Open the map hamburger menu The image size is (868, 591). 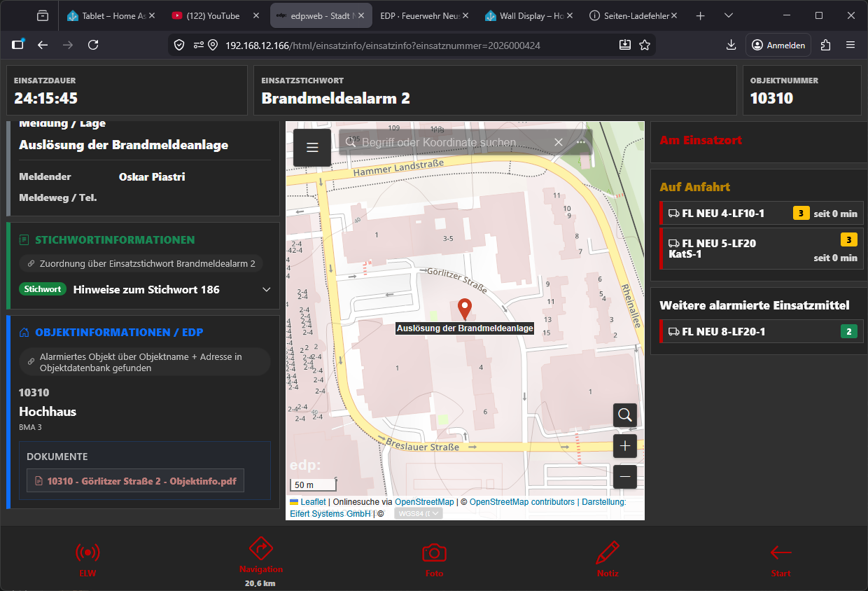click(x=312, y=147)
